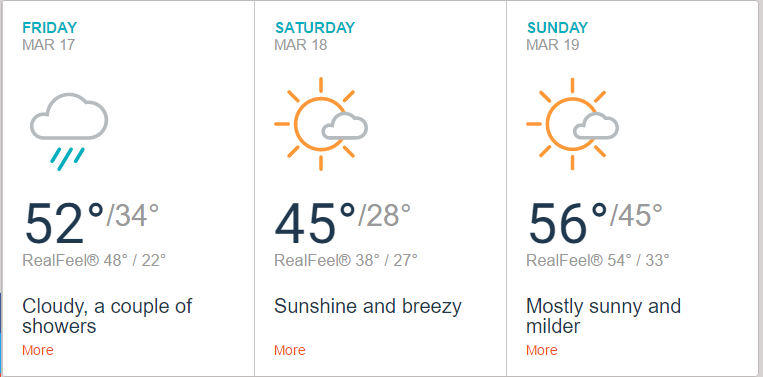Click the MAR 18 date label
Viewport: 763px width, 377px height.
pos(301,45)
